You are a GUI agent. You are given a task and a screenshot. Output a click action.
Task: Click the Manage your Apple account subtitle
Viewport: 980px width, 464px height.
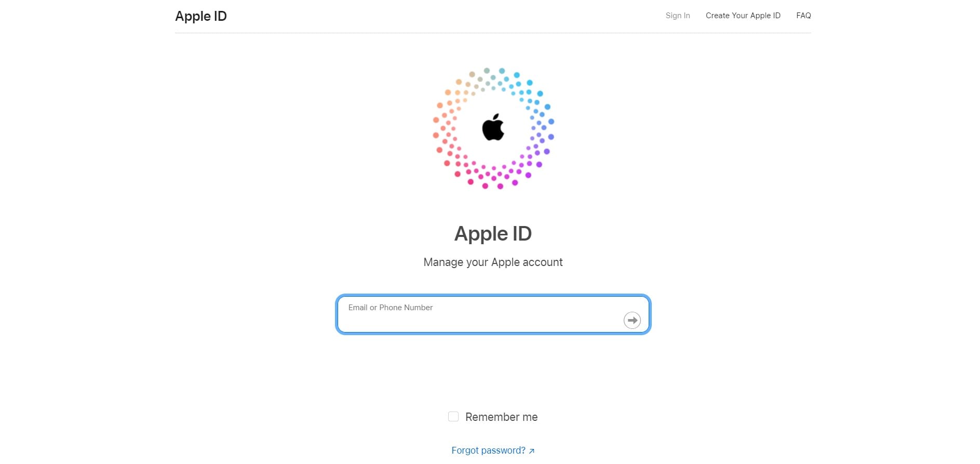493,262
